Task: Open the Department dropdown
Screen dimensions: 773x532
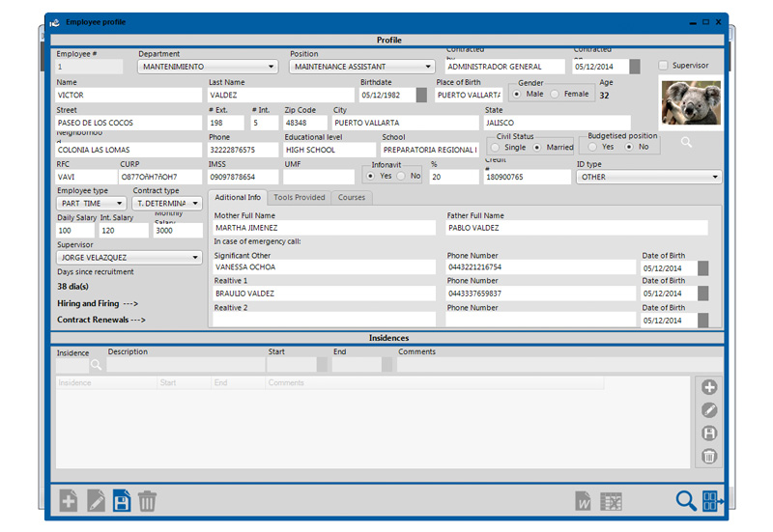Action: (x=208, y=68)
